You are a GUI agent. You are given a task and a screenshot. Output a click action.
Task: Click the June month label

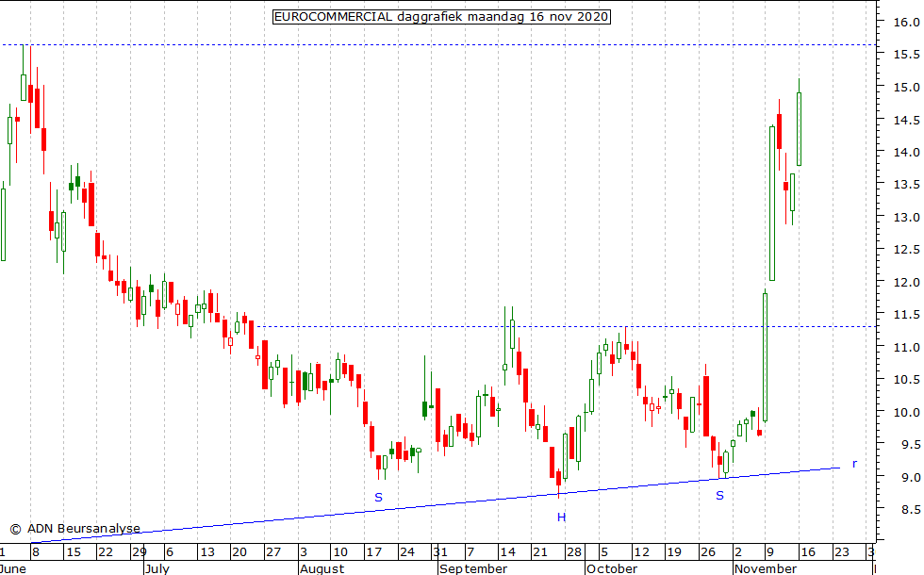point(13,568)
